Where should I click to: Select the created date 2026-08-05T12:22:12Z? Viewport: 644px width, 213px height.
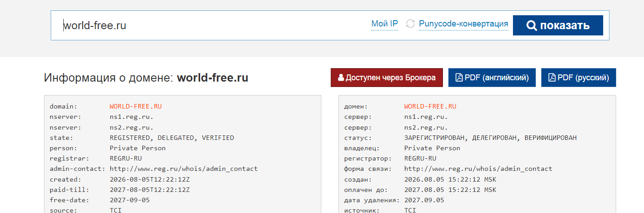pos(149,179)
